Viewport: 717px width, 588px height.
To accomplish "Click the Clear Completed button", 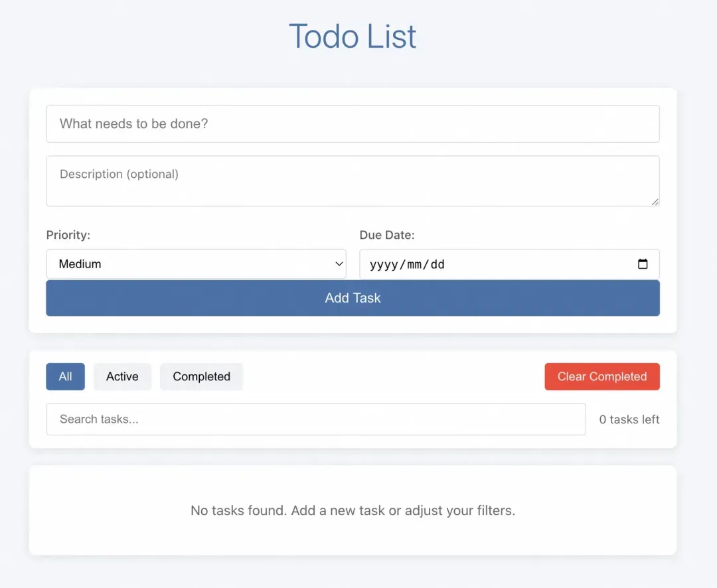I will 601,376.
